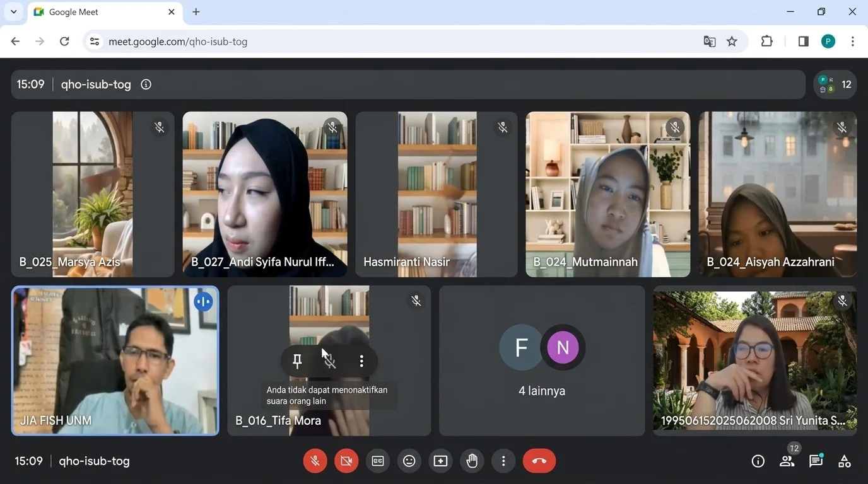Go forward in browser history
The width and height of the screenshot is (868, 484).
[x=40, y=42]
